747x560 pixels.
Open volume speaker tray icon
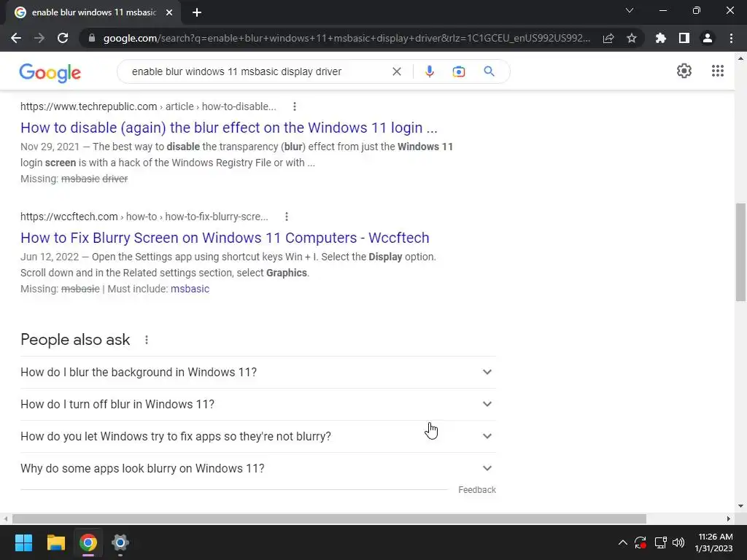678,542
